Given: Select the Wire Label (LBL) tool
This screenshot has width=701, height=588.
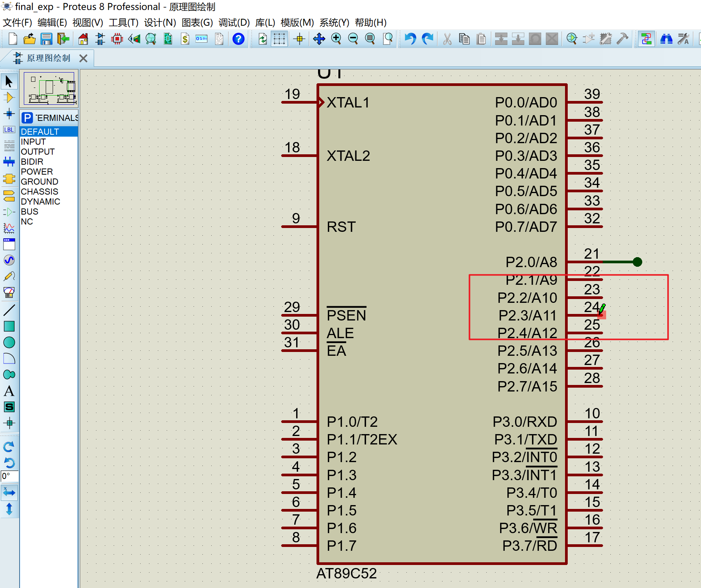Looking at the screenshot, I should pos(9,130).
